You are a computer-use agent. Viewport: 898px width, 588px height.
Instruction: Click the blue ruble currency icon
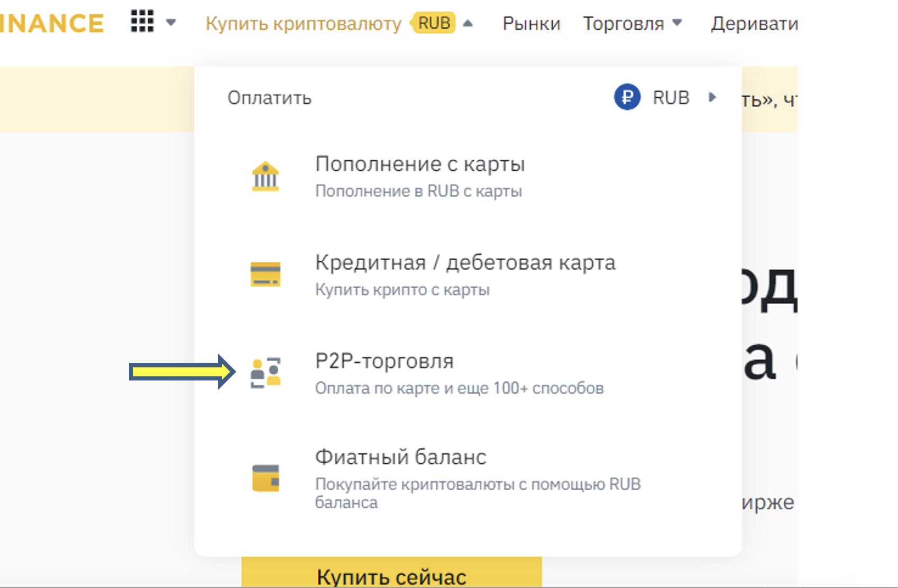(x=627, y=97)
